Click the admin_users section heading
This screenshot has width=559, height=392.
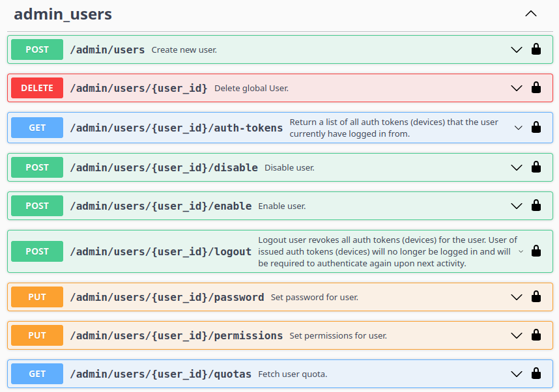pyautogui.click(x=63, y=14)
